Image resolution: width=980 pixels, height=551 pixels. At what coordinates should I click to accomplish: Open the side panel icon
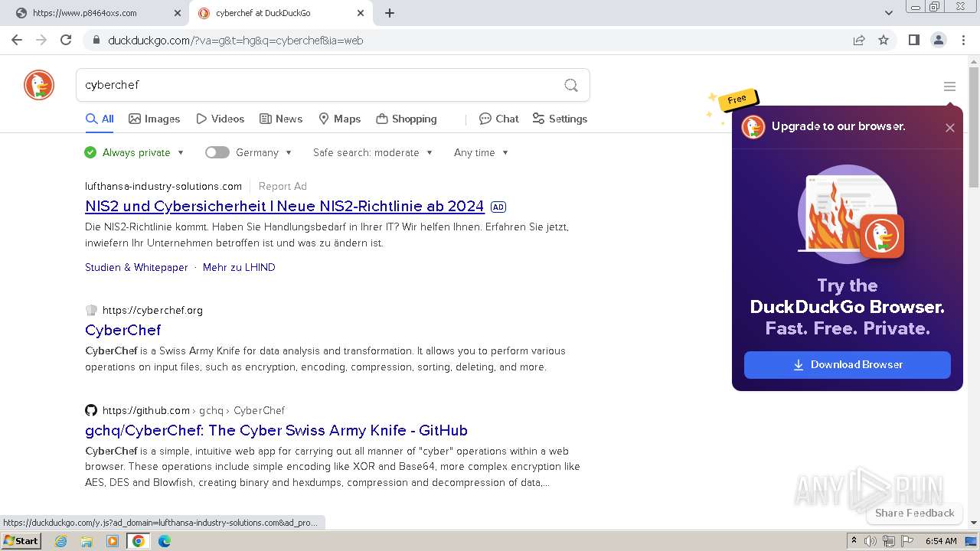pyautogui.click(x=913, y=40)
